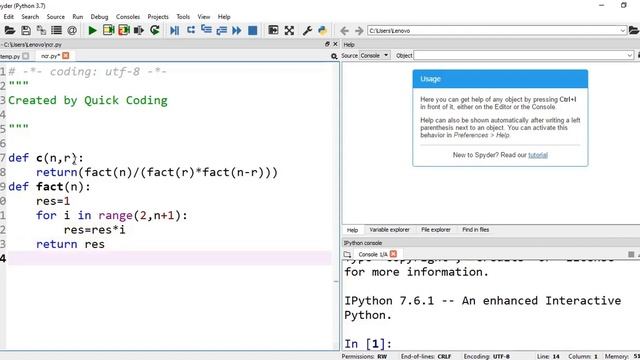Open file using the folder toolbar icon

coord(10,30)
